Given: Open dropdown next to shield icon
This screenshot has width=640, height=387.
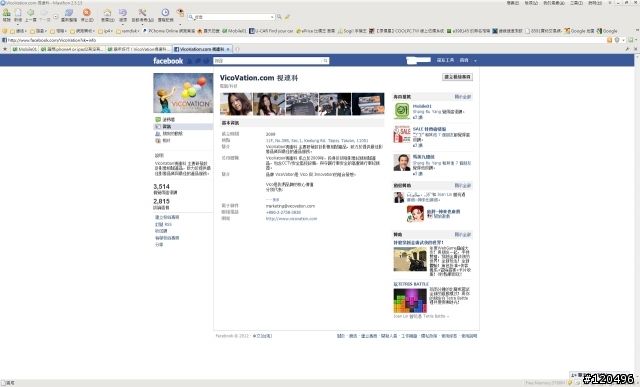Looking at the screenshot, I should click(623, 40).
